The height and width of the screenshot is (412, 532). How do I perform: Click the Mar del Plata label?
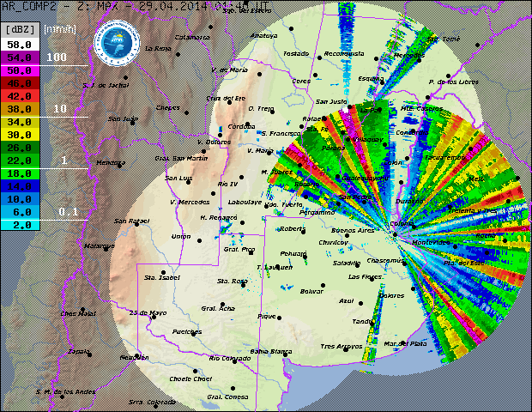(405, 343)
